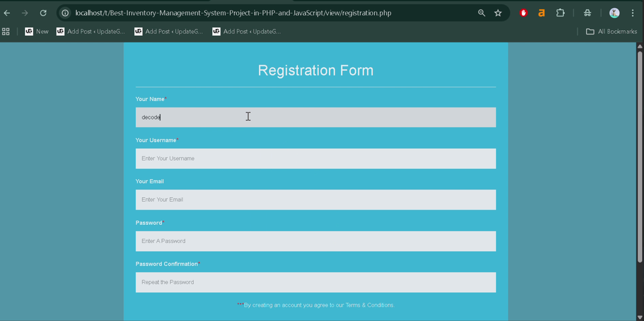Open the first 'Add Post ‹ UpdateG...' bookmark

coord(91,31)
